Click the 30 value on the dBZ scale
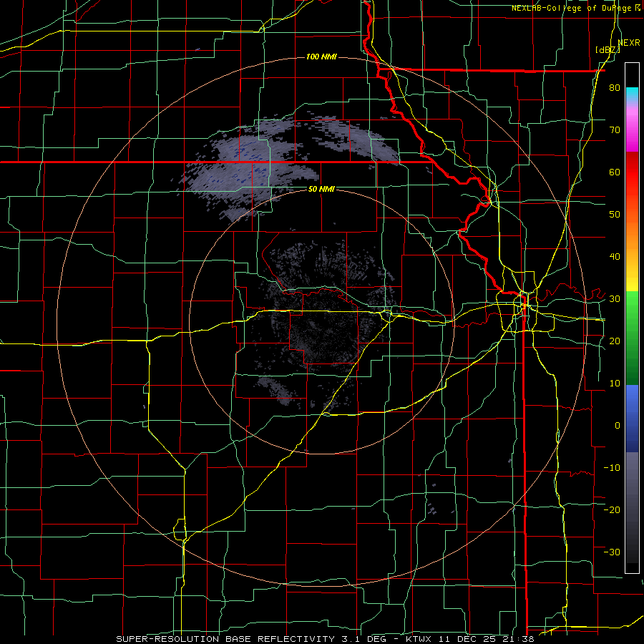This screenshot has height=644, width=644. click(615, 299)
